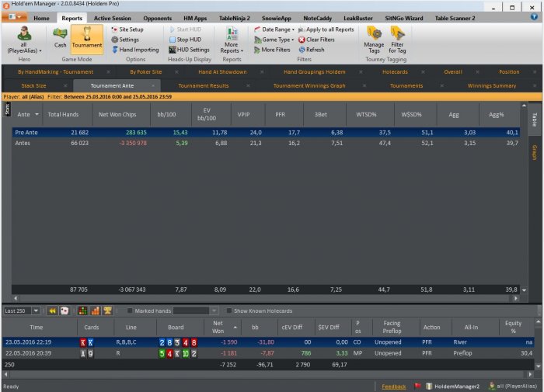Viewport: 544px width, 392px height.
Task: Select the hand from 23.05.2016 22:19
Action: 268,342
